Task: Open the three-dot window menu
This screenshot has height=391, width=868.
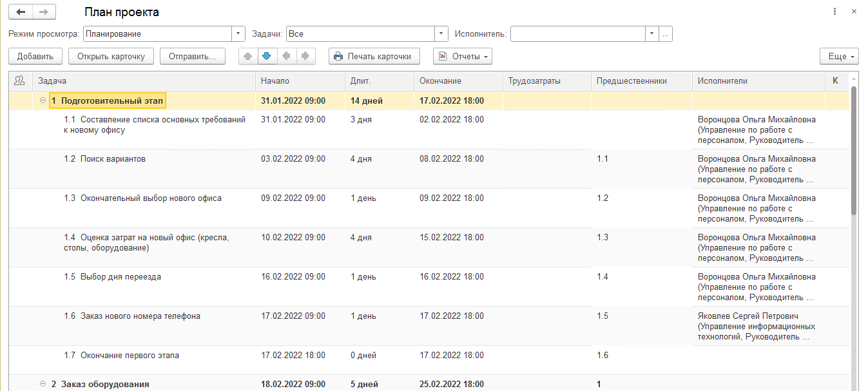Action: pyautogui.click(x=835, y=12)
